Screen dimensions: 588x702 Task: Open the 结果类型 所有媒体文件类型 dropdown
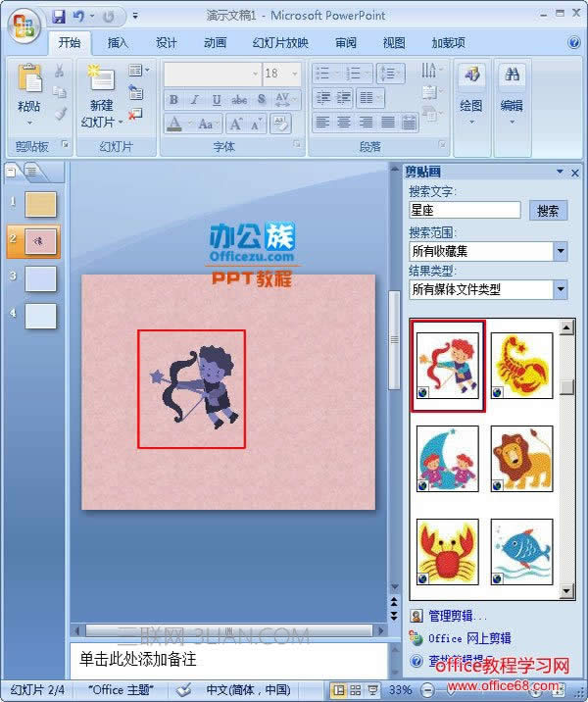coord(561,289)
